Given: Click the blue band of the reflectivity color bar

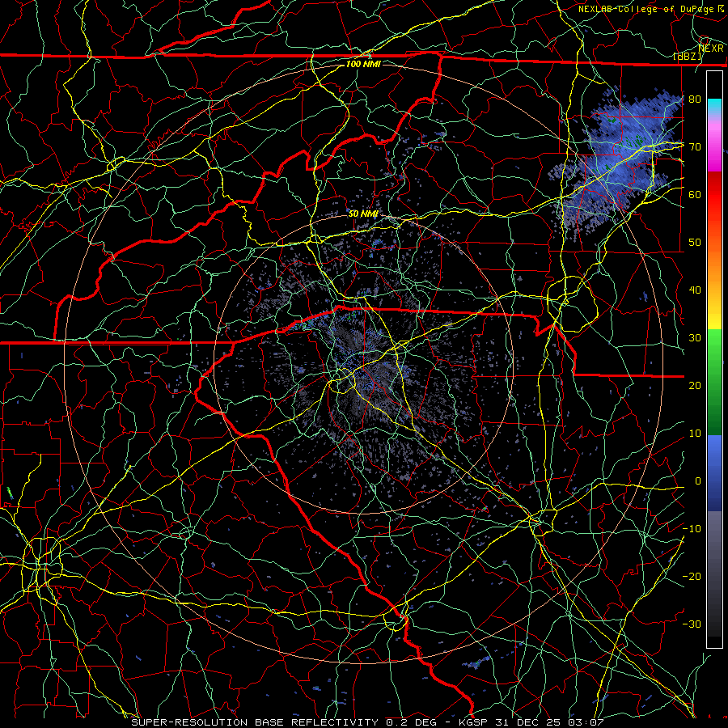Looking at the screenshot, I should (x=714, y=472).
